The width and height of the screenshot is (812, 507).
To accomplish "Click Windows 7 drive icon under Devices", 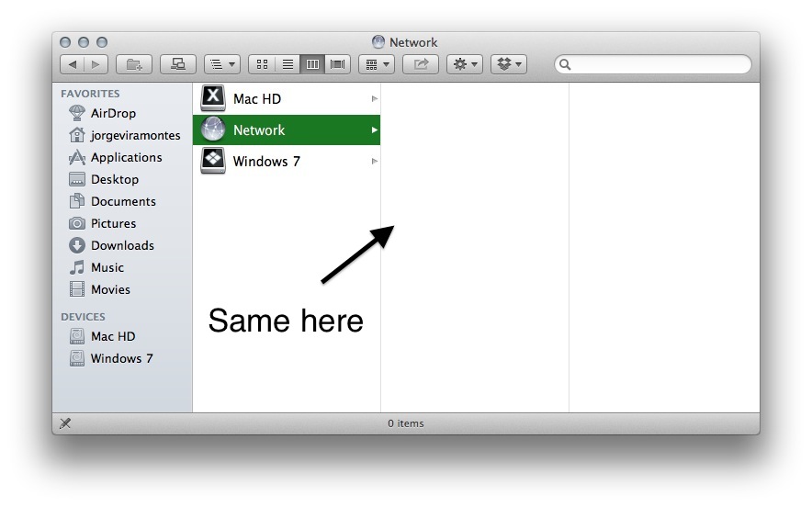I will click(x=77, y=358).
